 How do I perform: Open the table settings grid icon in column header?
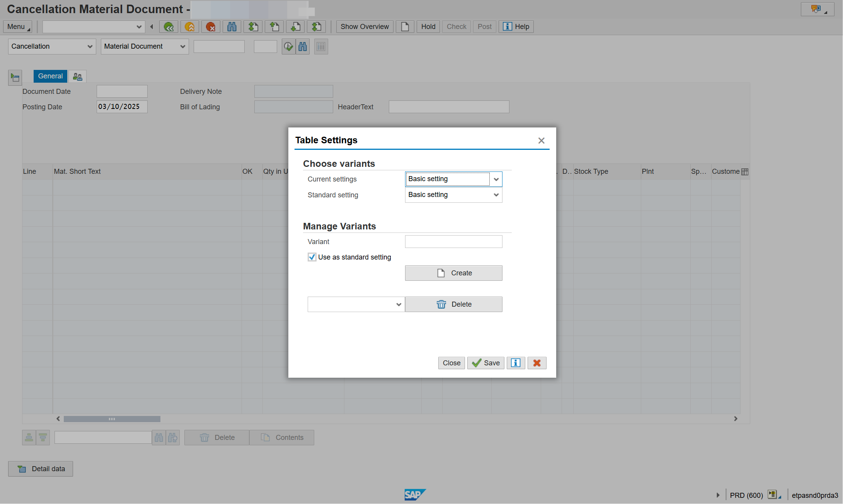pos(745,172)
